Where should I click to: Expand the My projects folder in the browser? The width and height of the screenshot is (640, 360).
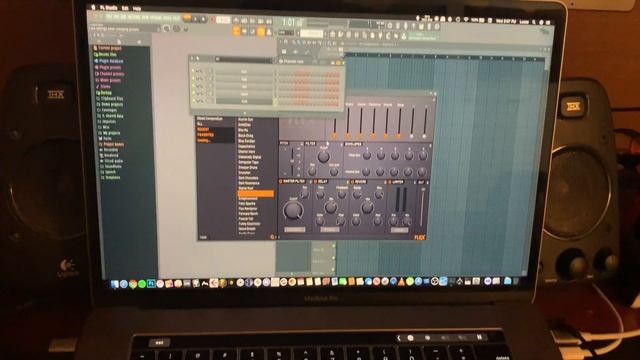(x=109, y=133)
